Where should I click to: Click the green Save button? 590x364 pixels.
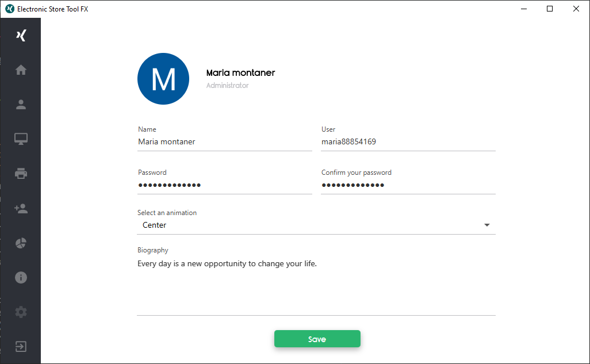[x=317, y=339]
